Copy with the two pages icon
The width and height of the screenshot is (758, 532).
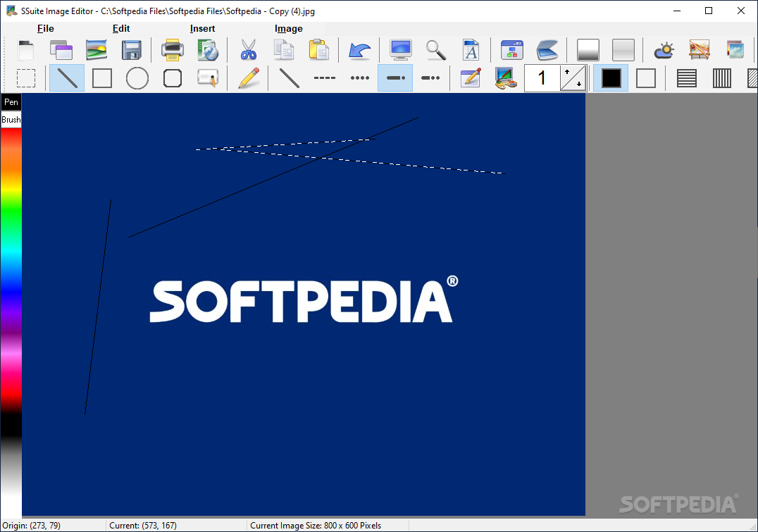coord(284,50)
